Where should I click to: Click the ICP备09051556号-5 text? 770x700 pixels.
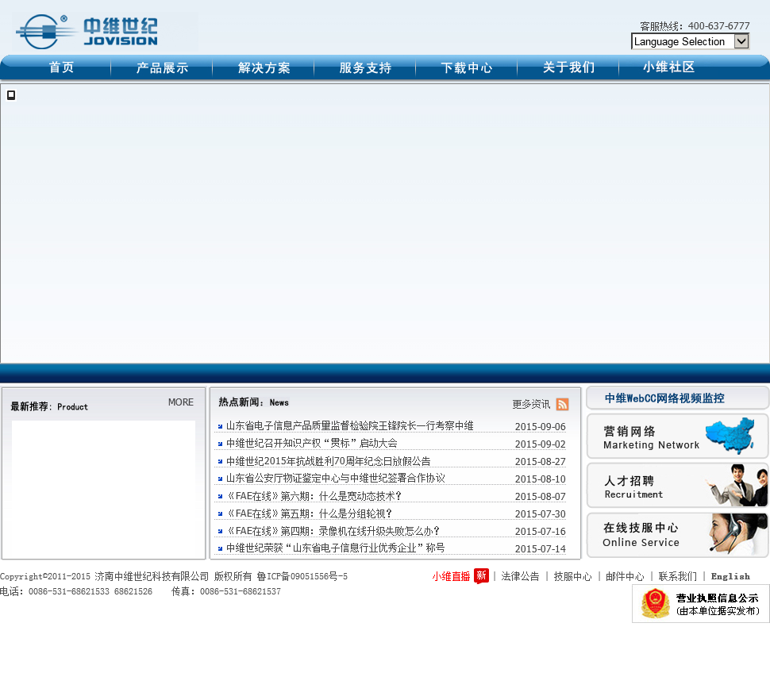302,576
